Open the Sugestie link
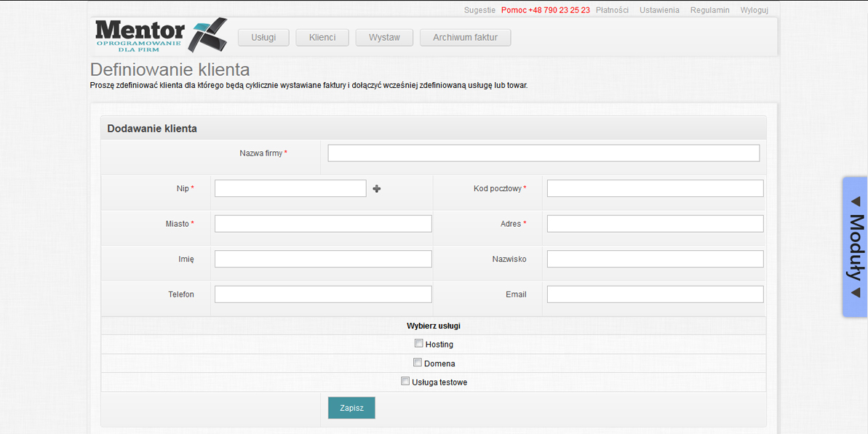 pos(479,10)
